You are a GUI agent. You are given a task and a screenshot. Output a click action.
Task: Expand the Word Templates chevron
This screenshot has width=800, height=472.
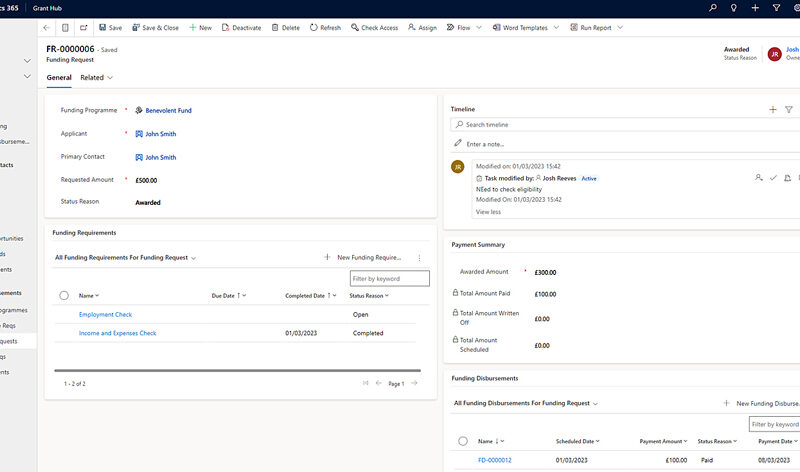click(x=556, y=28)
